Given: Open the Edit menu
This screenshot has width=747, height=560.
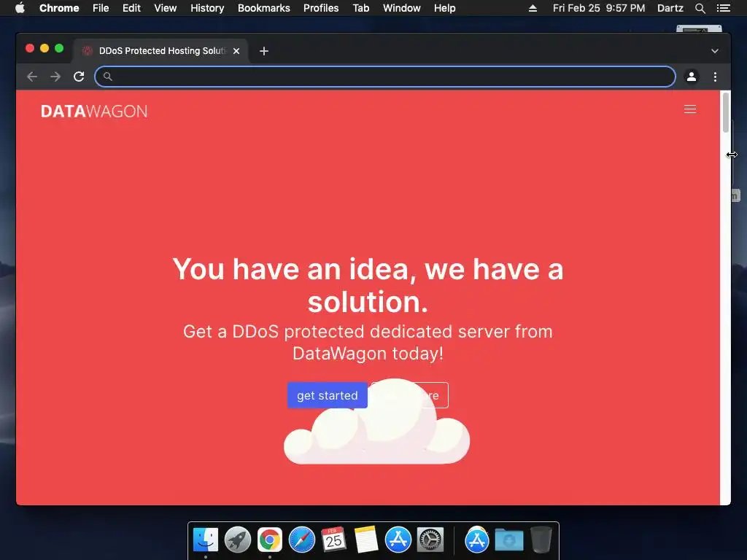Looking at the screenshot, I should click(131, 8).
